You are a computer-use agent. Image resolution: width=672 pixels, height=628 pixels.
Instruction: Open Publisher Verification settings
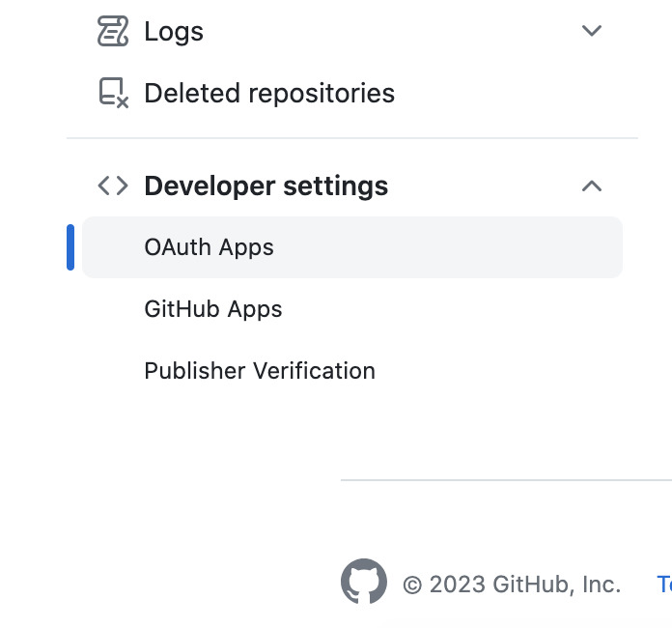coord(260,371)
